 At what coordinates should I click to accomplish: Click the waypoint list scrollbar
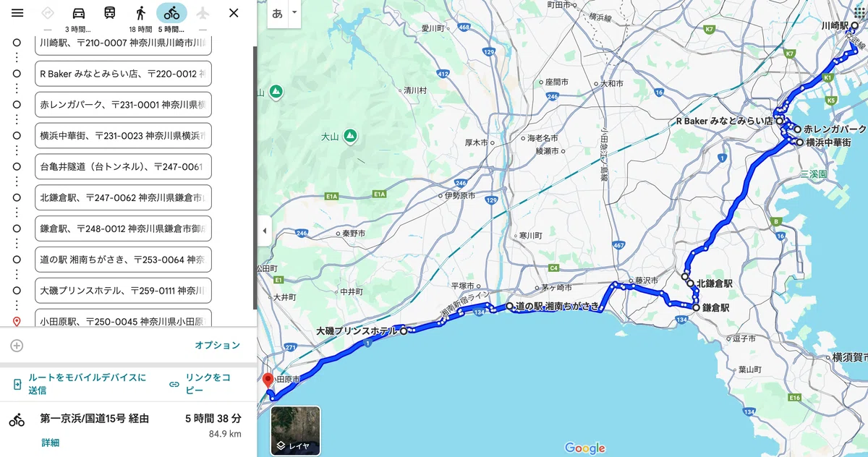click(254, 177)
